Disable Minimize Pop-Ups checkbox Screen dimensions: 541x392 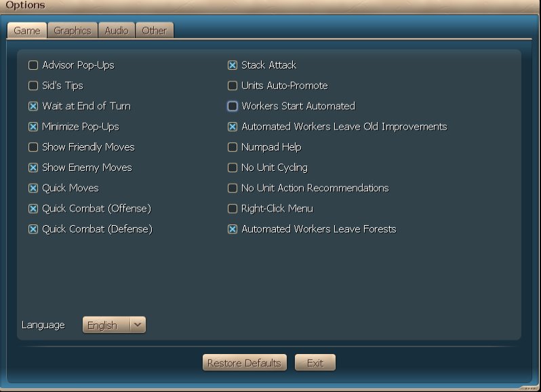click(33, 127)
